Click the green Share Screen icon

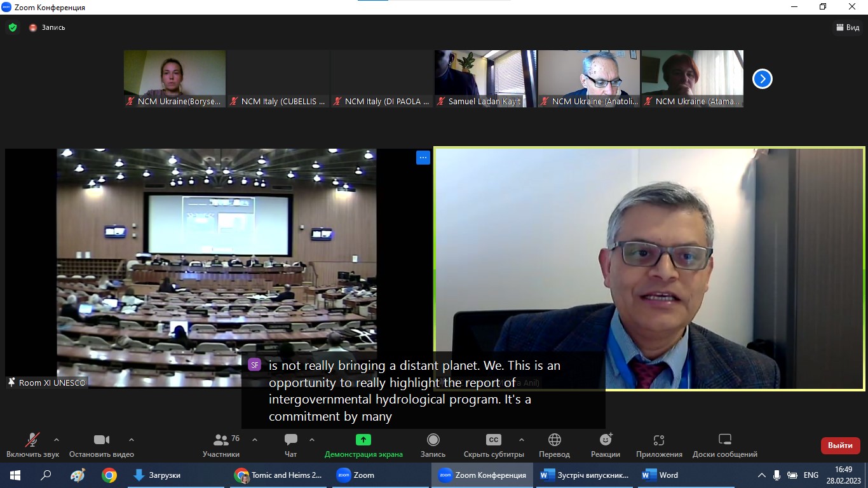click(x=363, y=440)
